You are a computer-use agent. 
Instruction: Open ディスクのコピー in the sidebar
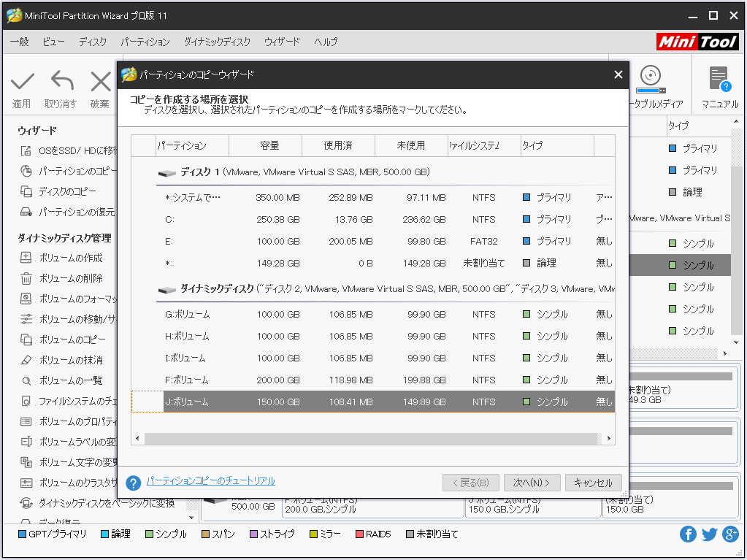(66, 191)
